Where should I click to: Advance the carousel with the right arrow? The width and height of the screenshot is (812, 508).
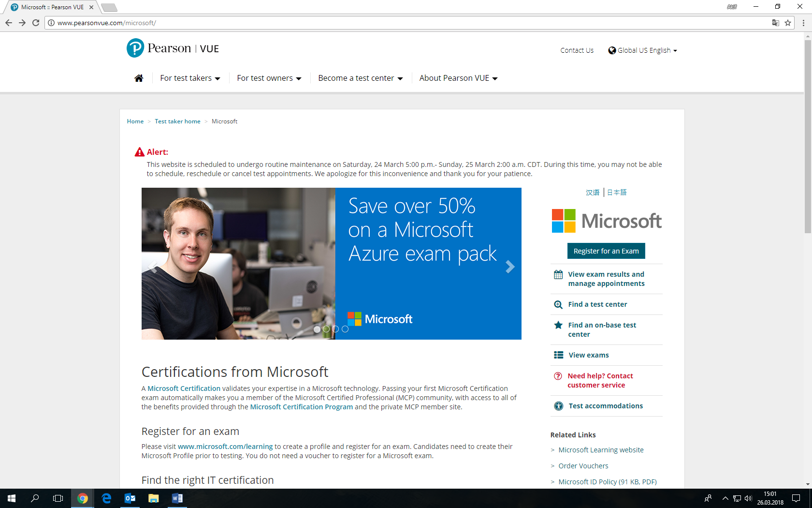coord(509,267)
